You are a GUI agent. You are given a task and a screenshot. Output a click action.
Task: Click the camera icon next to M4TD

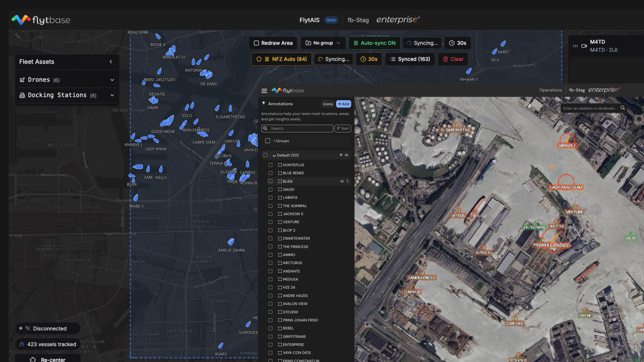584,46
